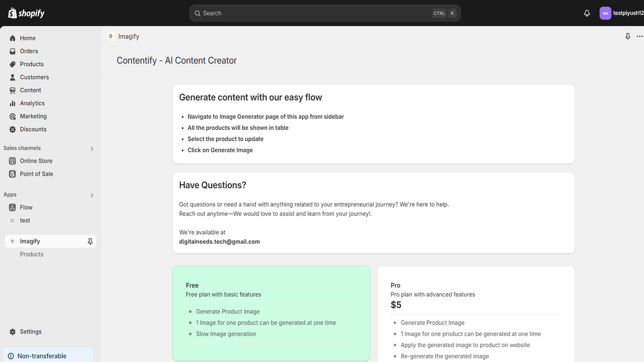Open Settings

(x=30, y=331)
